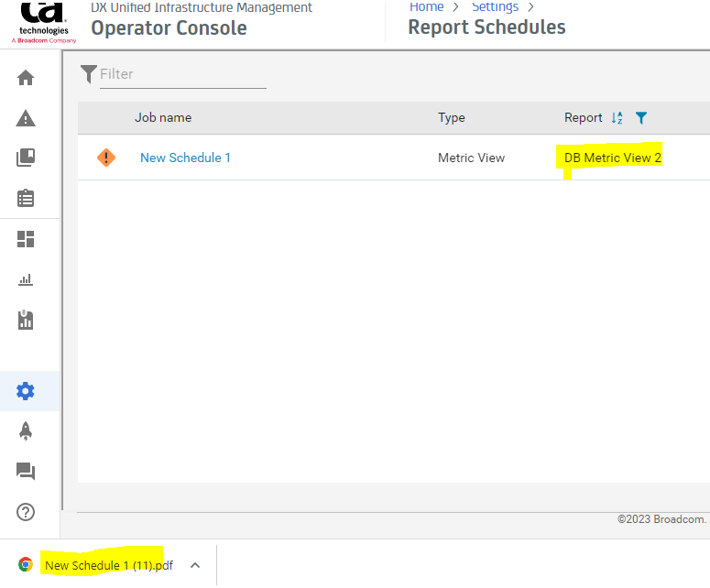
Task: Select the Metric View type cell
Action: tap(472, 158)
